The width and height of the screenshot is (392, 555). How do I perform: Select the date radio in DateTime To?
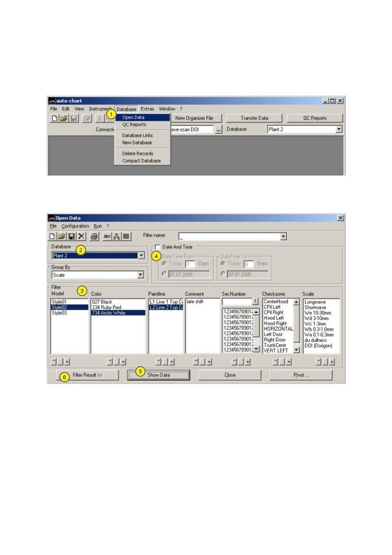pyautogui.click(x=223, y=274)
